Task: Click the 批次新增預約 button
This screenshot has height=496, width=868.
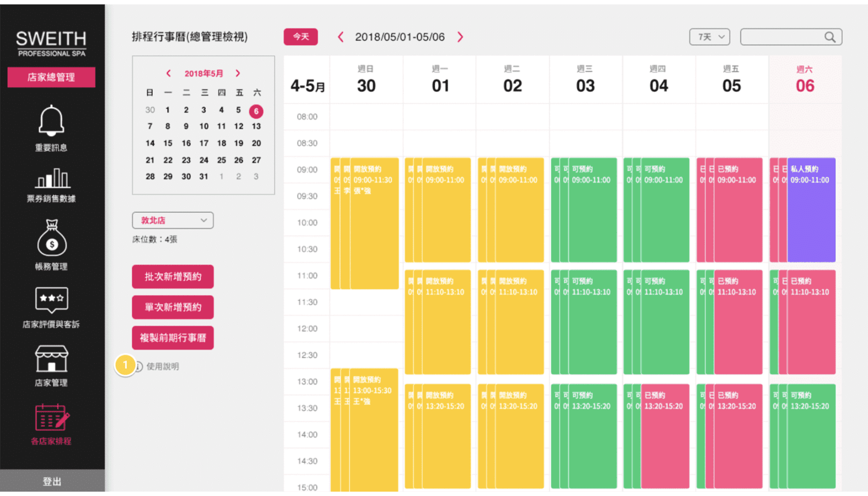Action: point(172,277)
